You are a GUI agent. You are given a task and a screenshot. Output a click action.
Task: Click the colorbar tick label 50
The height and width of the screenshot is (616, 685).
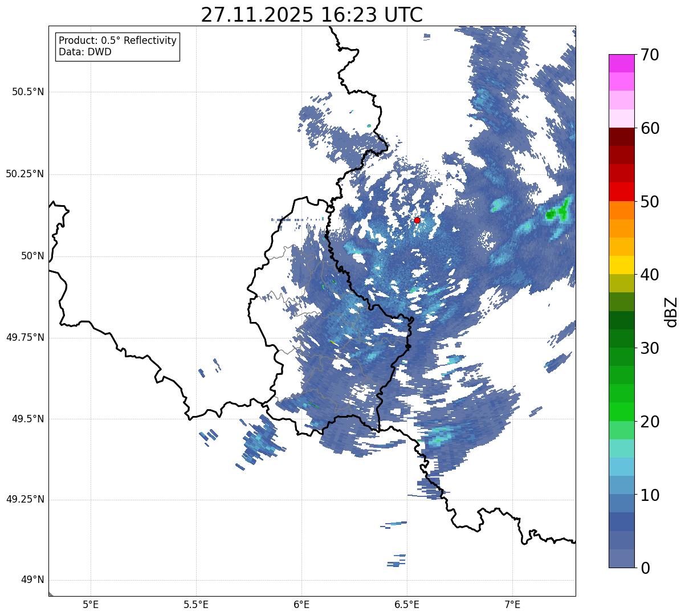click(650, 202)
